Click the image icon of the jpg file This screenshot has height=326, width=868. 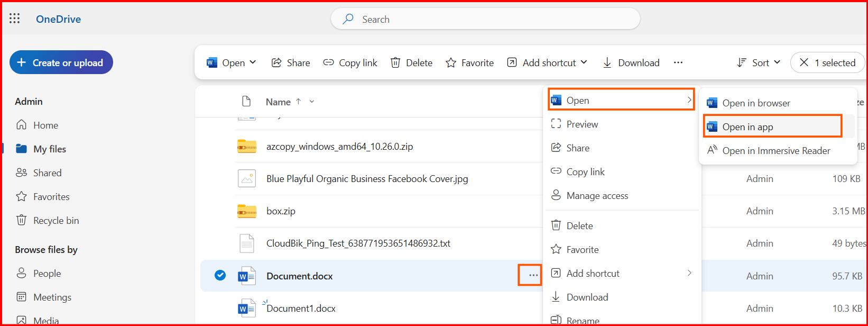pyautogui.click(x=247, y=179)
